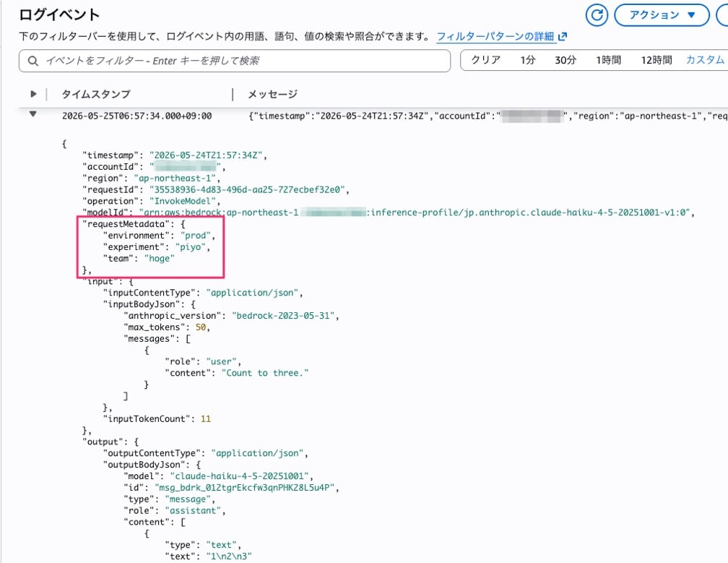Click the requestId value 35538936-4d83-496d-aa25-727ecbef32e0
Screen dimensions: 728x563
pyautogui.click(x=247, y=189)
